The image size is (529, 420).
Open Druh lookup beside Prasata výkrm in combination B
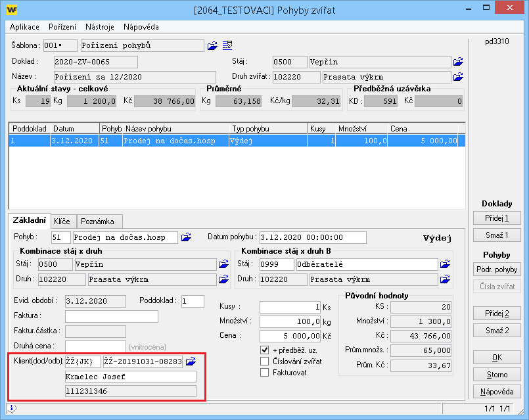[x=446, y=279]
